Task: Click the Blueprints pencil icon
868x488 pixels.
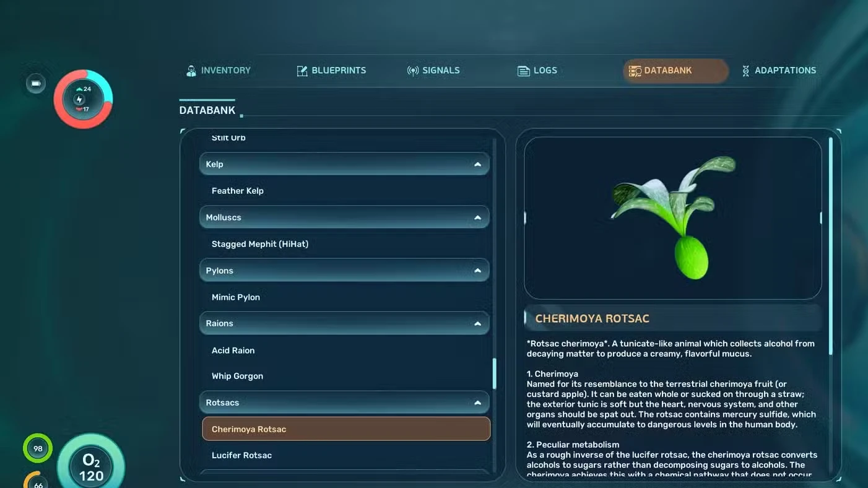Action: (x=302, y=71)
